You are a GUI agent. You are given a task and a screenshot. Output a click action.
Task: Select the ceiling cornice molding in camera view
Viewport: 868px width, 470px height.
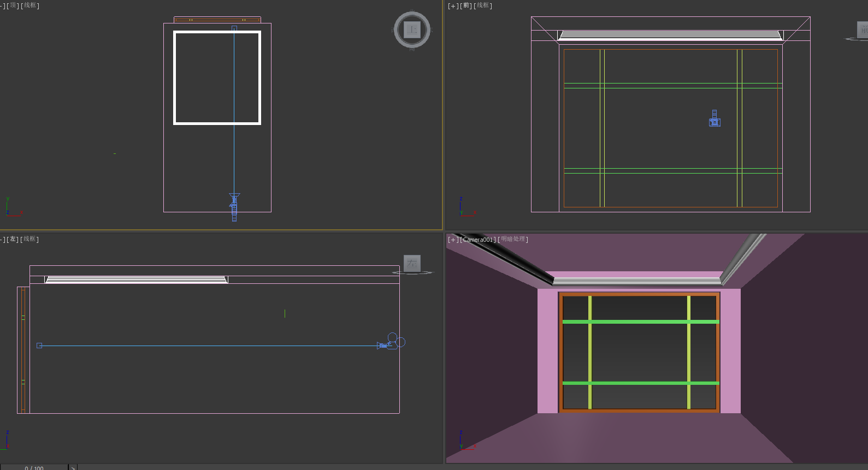pyautogui.click(x=637, y=281)
